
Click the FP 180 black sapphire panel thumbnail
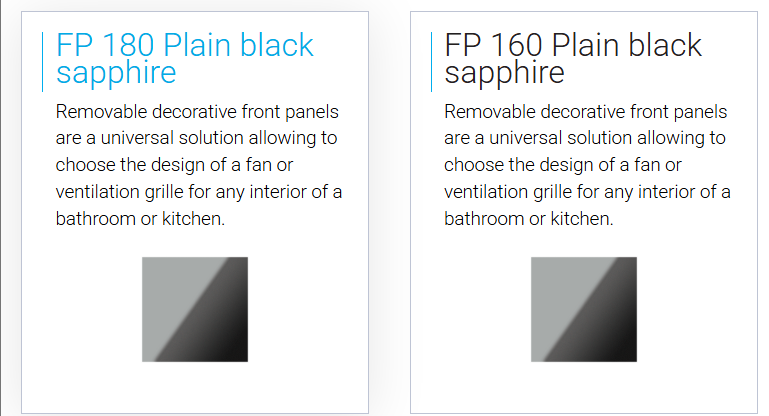point(195,310)
